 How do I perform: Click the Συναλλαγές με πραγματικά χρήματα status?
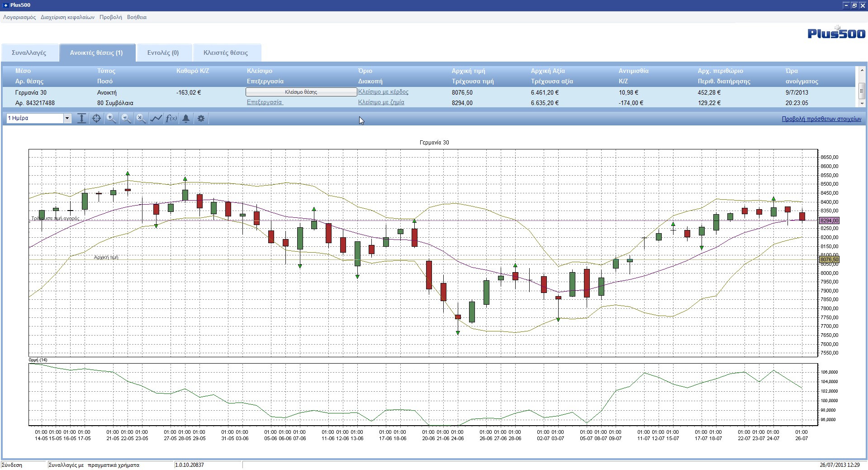click(94, 465)
